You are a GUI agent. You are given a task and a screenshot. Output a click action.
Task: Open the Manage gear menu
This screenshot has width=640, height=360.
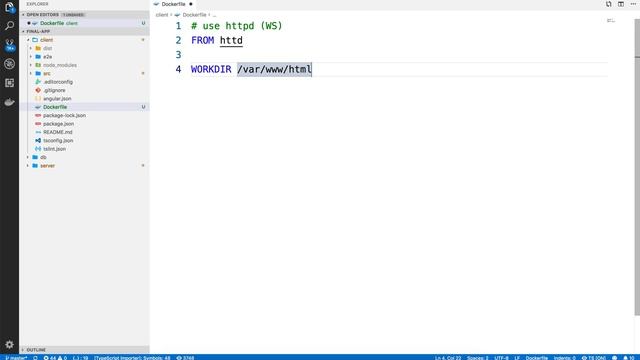click(x=9, y=344)
